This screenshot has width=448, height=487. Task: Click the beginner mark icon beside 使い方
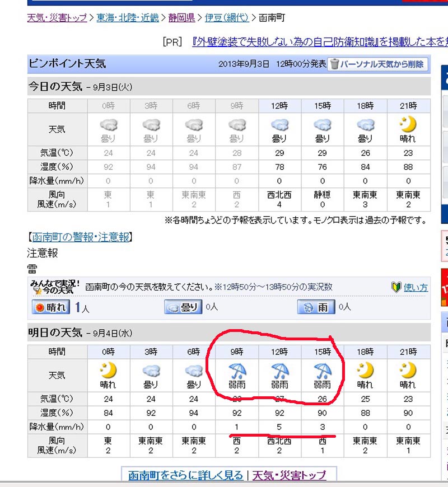(396, 287)
